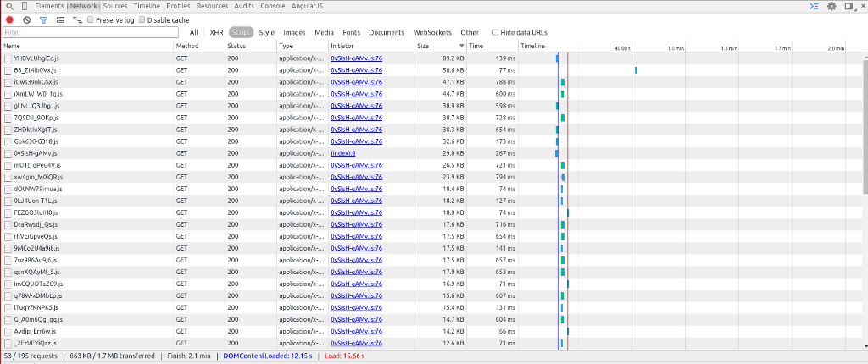868x364 pixels.
Task: Sort by Status column header
Action: tap(251, 47)
